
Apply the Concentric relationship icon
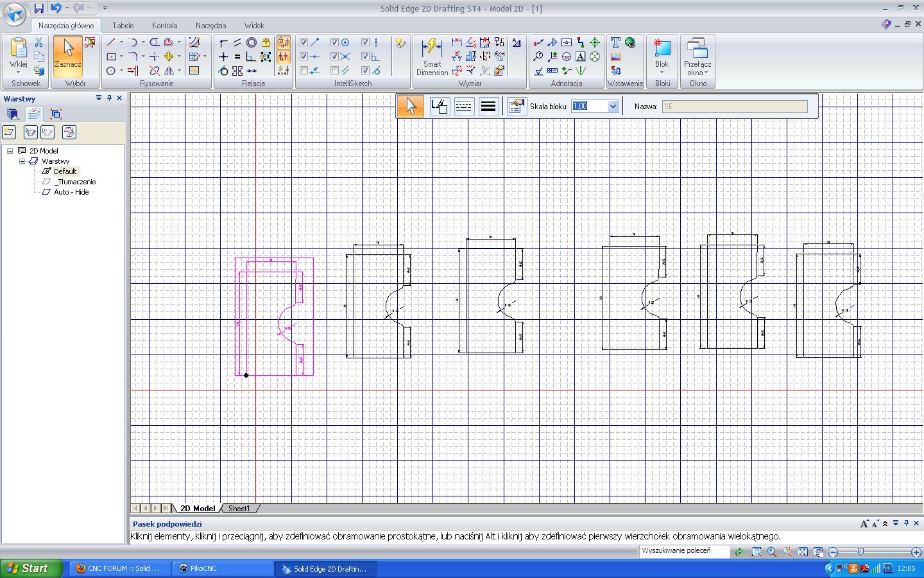pos(252,42)
